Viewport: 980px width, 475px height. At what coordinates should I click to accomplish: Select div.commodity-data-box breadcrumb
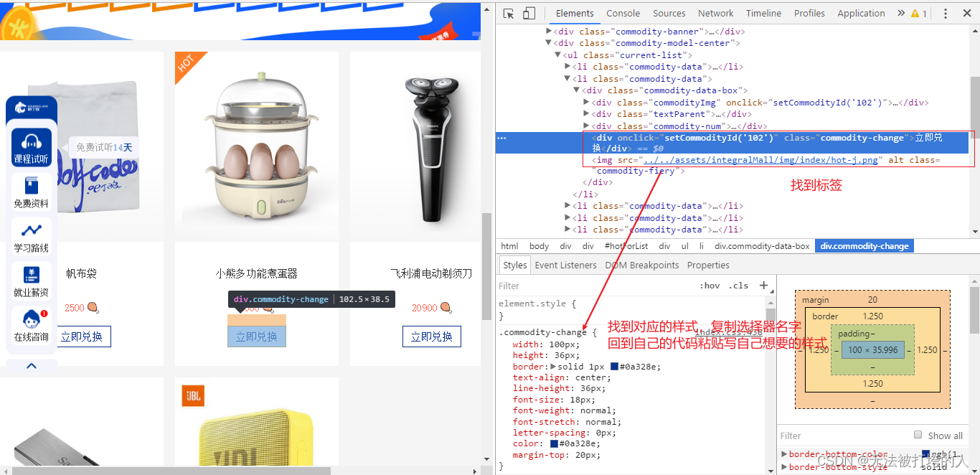coord(762,246)
